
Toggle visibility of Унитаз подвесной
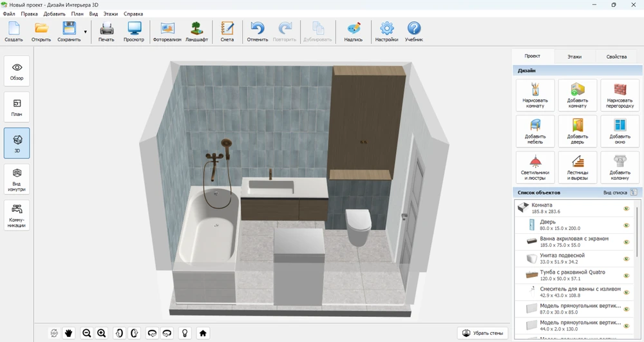(625, 259)
